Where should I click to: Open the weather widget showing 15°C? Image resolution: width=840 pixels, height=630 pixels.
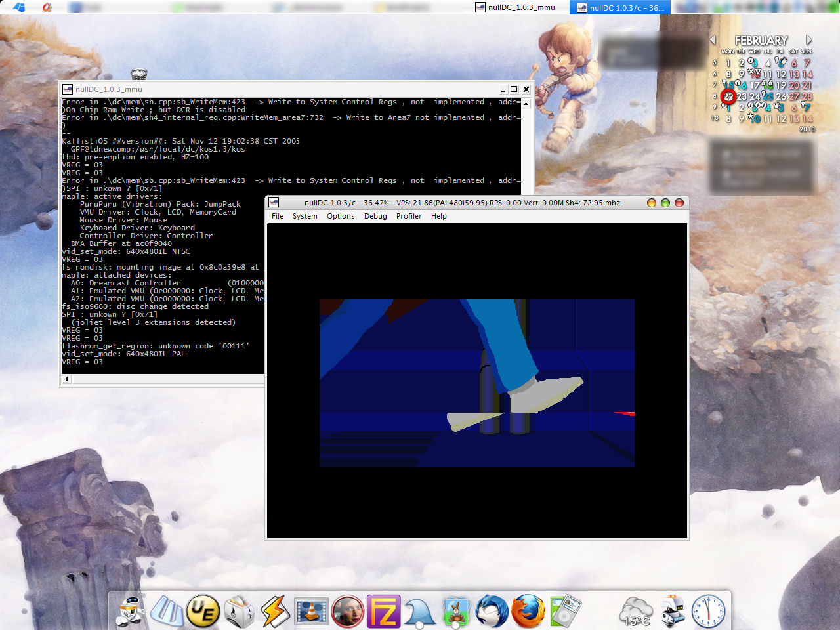tap(636, 611)
